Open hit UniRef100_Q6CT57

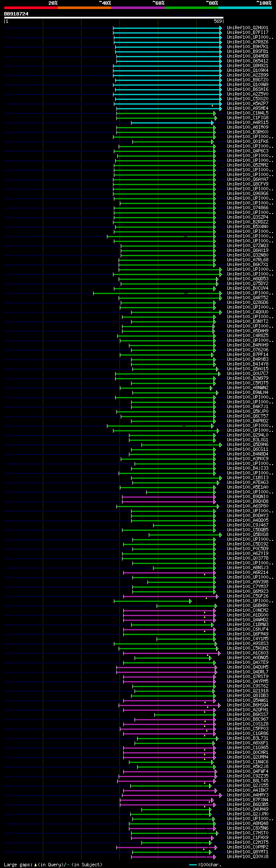pyautogui.click(x=248, y=416)
